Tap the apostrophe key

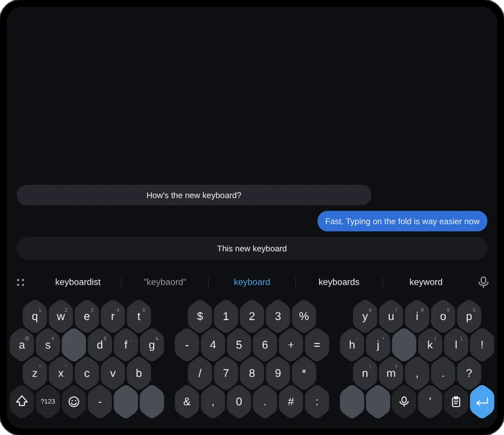(430, 401)
